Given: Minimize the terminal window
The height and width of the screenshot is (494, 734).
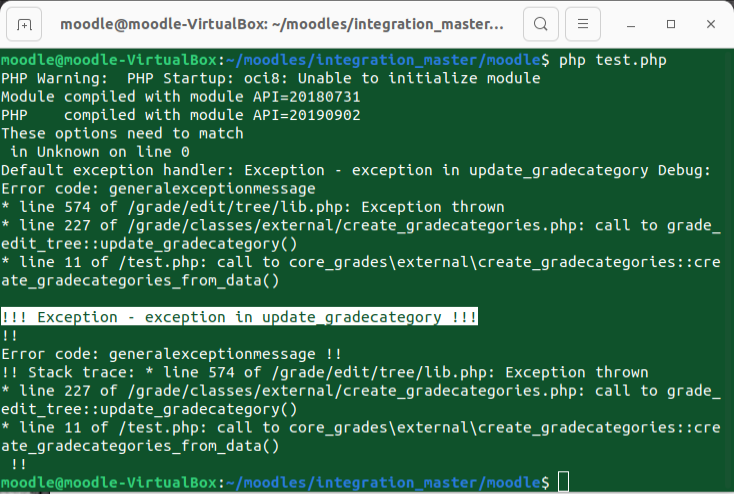Looking at the screenshot, I should pos(631,24).
